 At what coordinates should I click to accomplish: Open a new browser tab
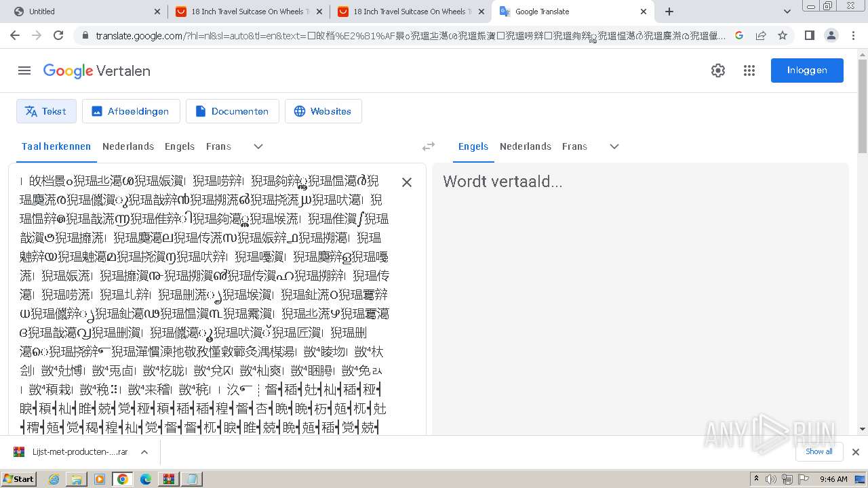click(669, 12)
